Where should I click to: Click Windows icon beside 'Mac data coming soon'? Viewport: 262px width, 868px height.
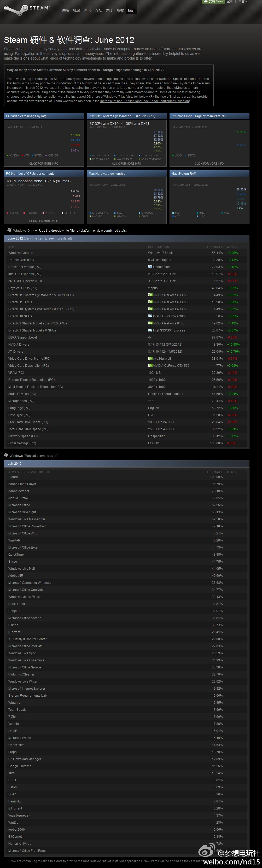(6, 455)
